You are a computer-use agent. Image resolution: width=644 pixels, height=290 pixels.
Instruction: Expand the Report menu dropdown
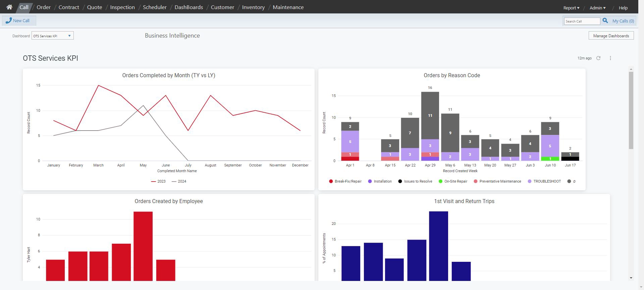point(571,8)
